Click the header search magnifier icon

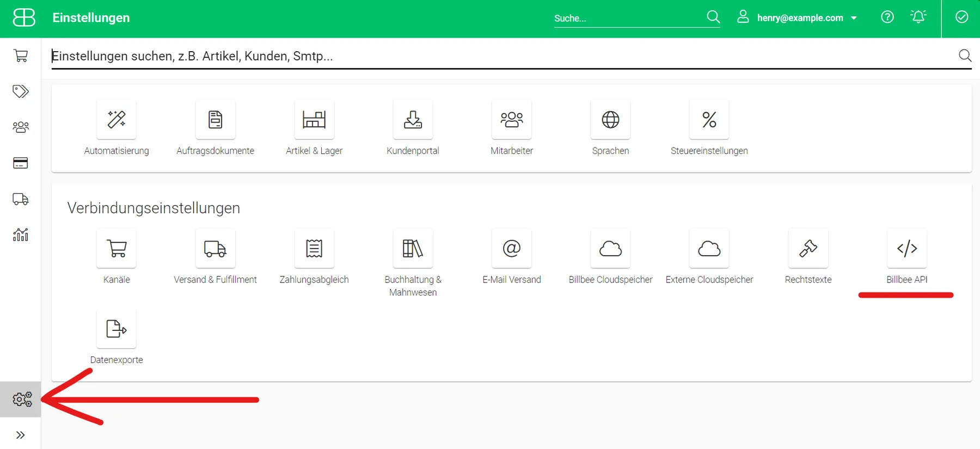point(713,17)
